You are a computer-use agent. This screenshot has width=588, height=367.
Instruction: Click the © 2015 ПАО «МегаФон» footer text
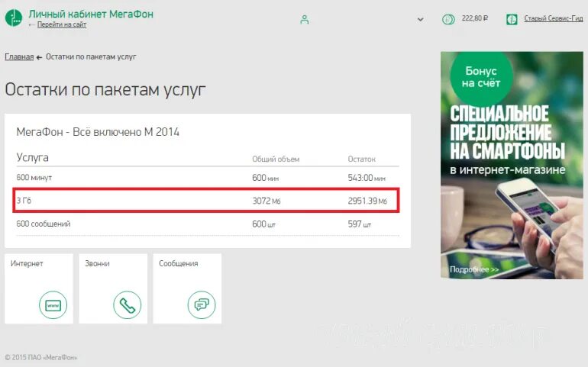tap(41, 357)
